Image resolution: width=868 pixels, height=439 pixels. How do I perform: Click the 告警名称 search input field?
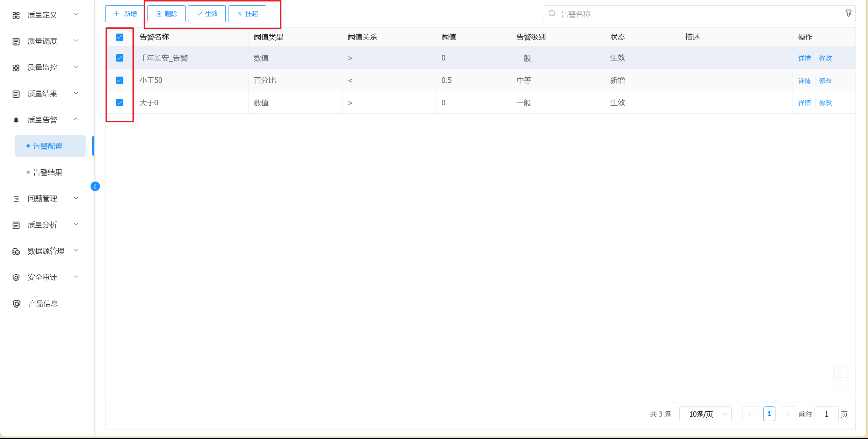(695, 14)
